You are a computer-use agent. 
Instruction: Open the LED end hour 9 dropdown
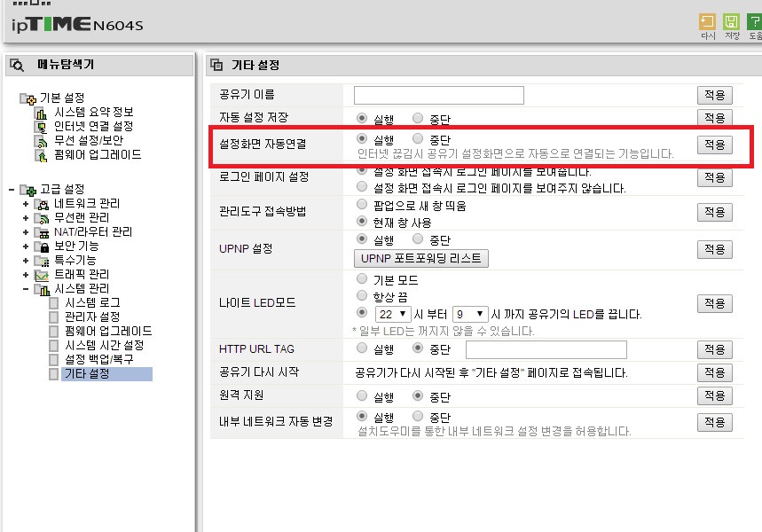pos(470,314)
